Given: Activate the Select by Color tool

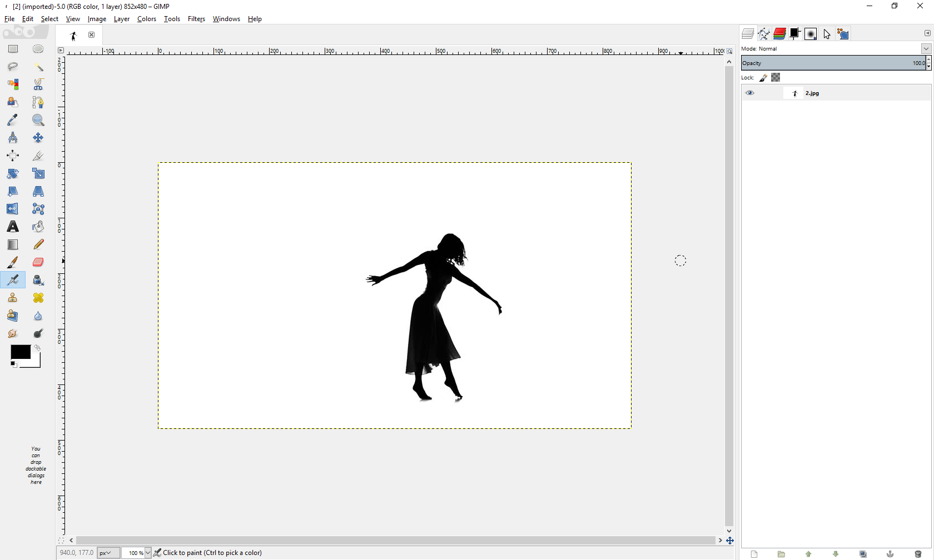Looking at the screenshot, I should [x=13, y=84].
